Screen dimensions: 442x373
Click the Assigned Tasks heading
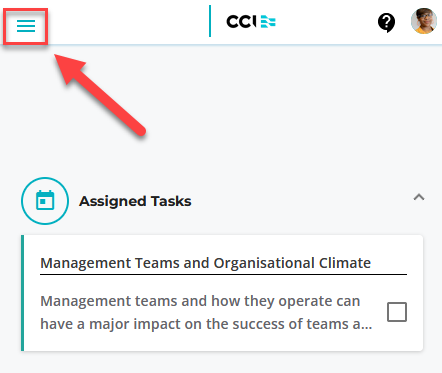point(135,201)
